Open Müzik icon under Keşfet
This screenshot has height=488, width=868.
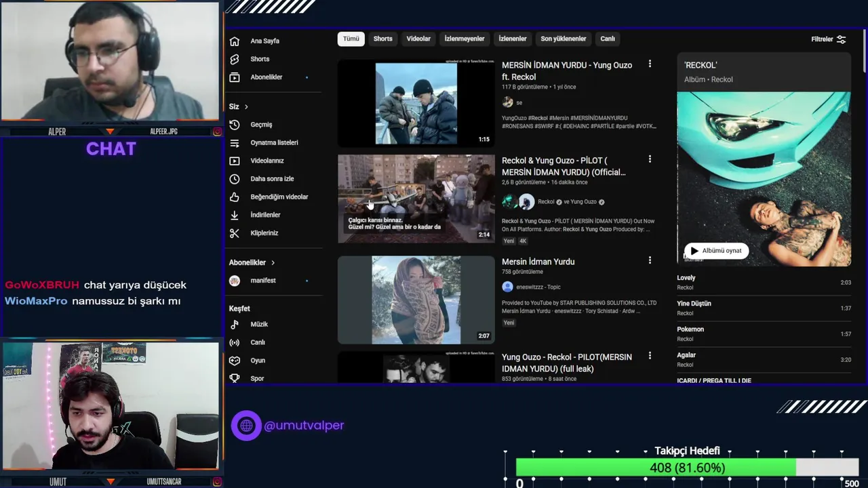pos(235,324)
